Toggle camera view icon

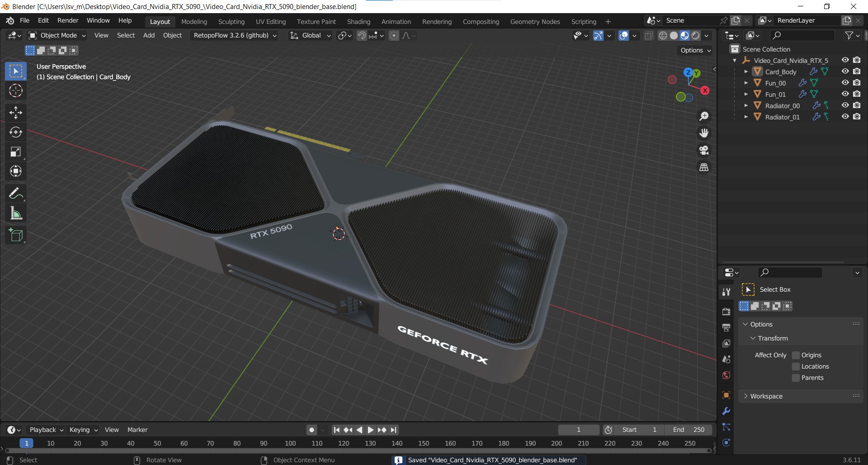click(704, 150)
